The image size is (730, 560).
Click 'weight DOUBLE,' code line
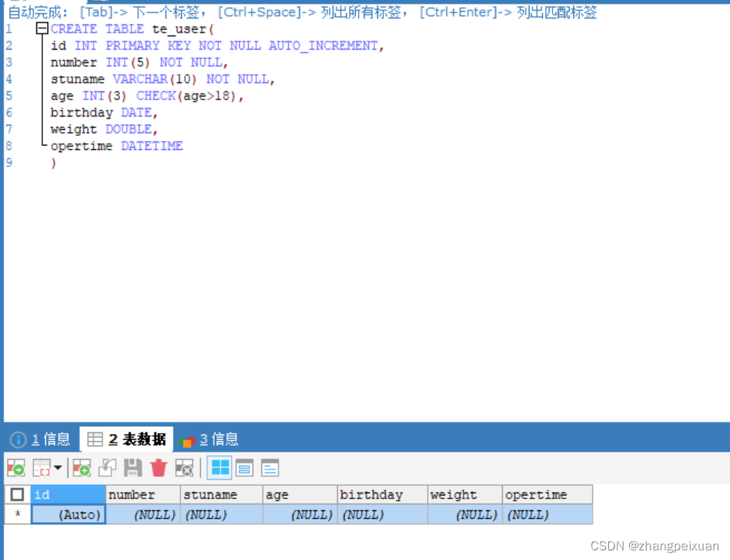(x=104, y=129)
